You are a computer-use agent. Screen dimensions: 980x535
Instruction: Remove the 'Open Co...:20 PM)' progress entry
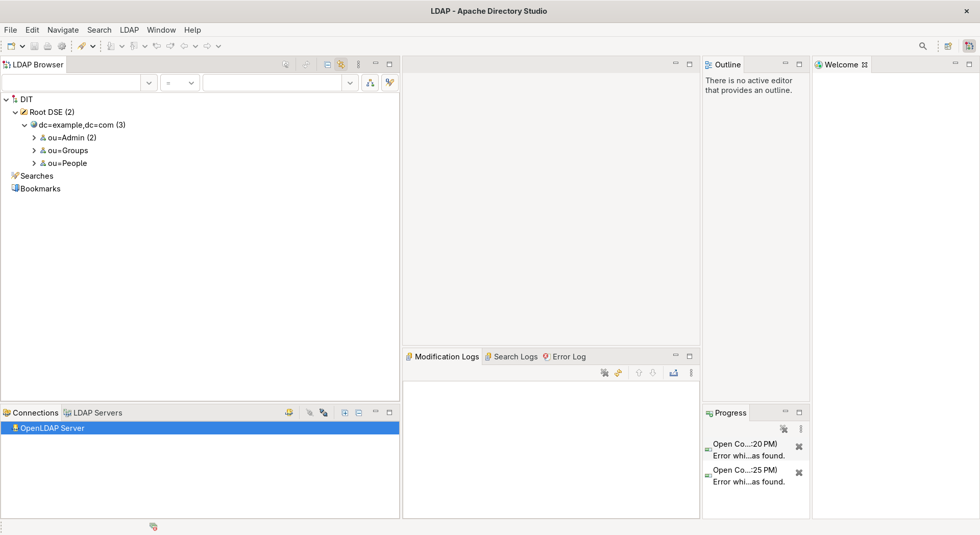click(x=799, y=447)
